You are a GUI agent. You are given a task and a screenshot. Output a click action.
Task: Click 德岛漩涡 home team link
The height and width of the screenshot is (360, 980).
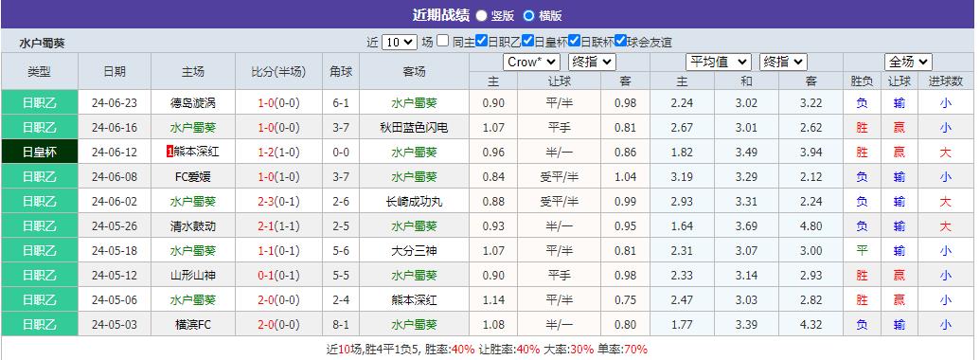(x=192, y=103)
